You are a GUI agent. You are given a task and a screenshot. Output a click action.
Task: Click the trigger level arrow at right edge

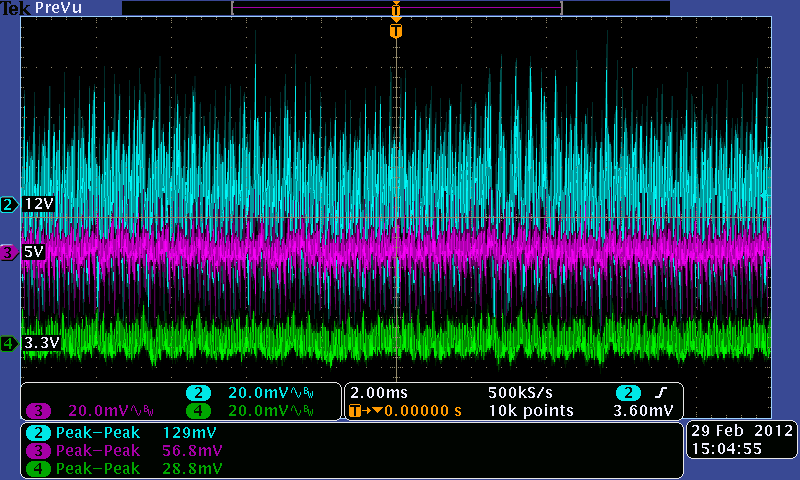[x=765, y=196]
